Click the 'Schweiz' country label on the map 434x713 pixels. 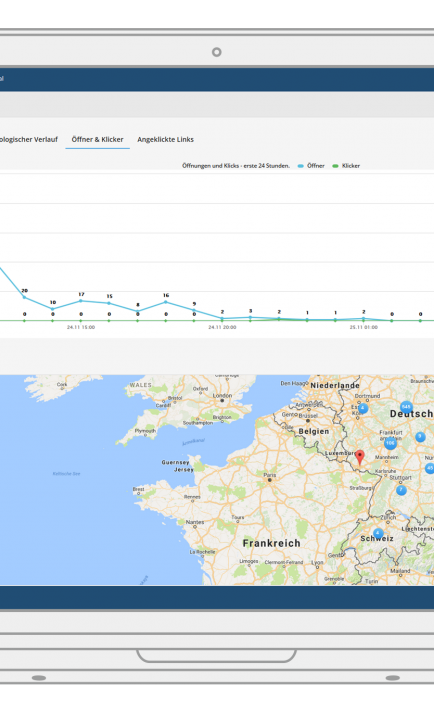[377, 539]
